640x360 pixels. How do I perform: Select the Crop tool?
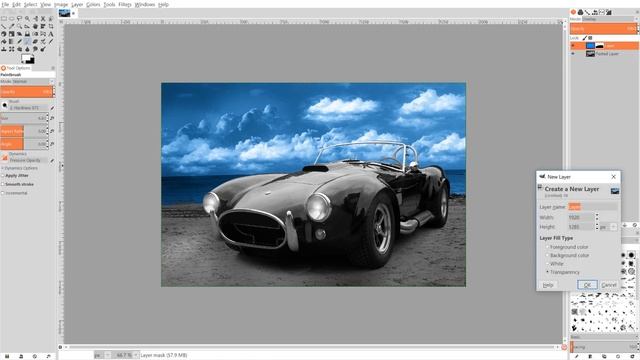[x=51, y=26]
